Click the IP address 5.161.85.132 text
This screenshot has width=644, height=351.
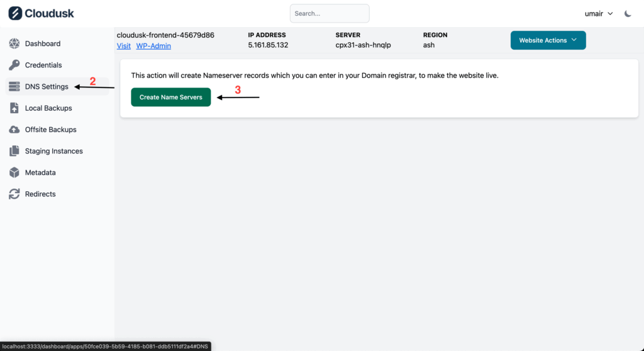pyautogui.click(x=268, y=45)
